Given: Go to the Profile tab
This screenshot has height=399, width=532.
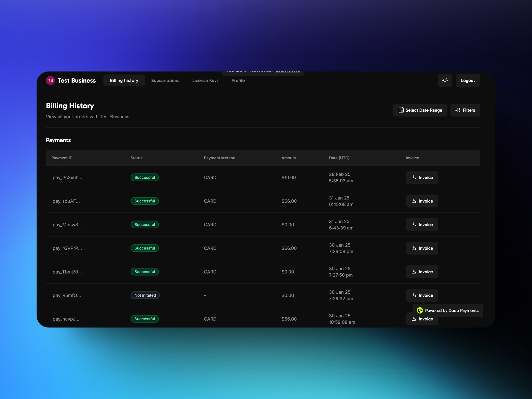Looking at the screenshot, I should click(238, 80).
